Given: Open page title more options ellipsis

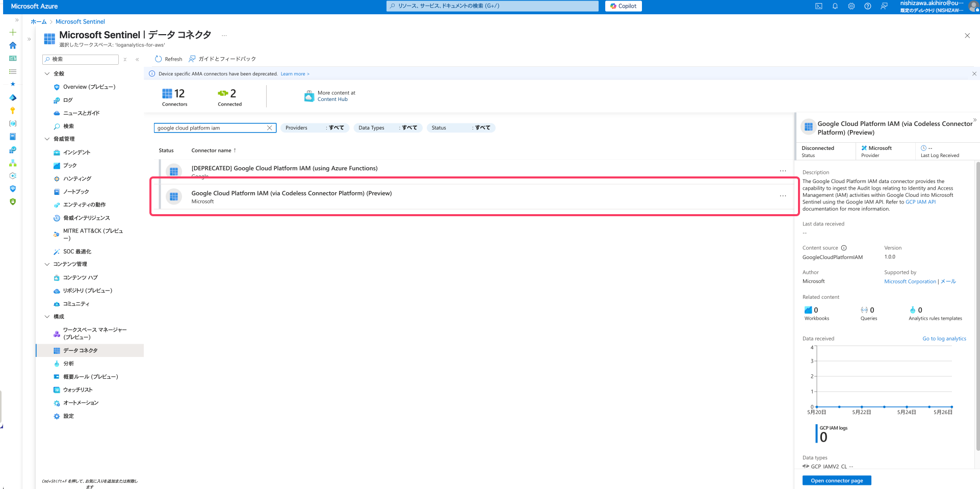Looking at the screenshot, I should tap(224, 36).
